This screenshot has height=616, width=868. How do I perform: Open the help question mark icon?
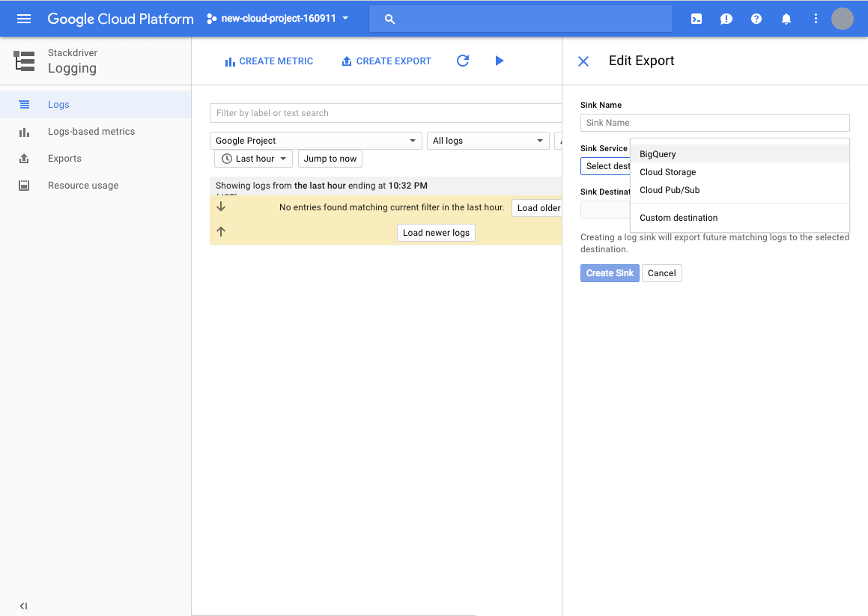pyautogui.click(x=756, y=19)
